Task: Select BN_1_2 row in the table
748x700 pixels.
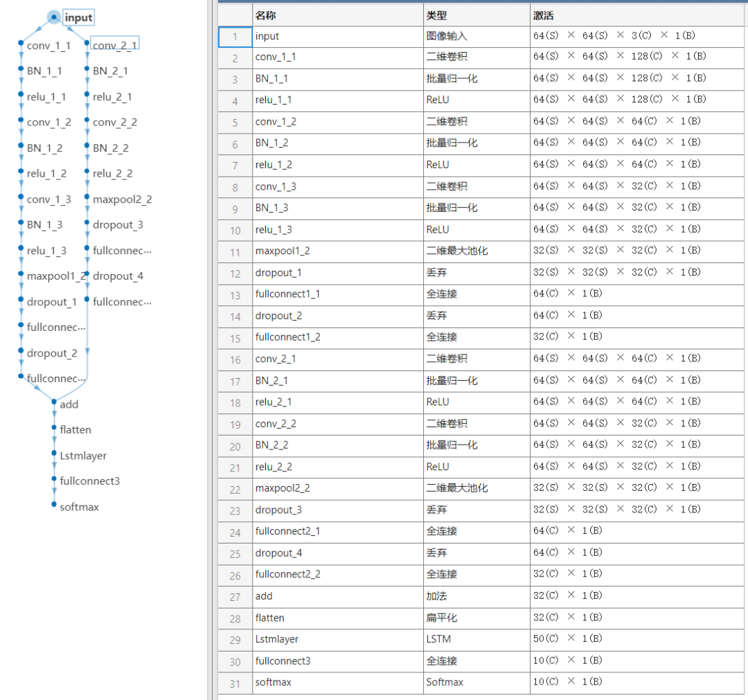Action: tap(481, 143)
